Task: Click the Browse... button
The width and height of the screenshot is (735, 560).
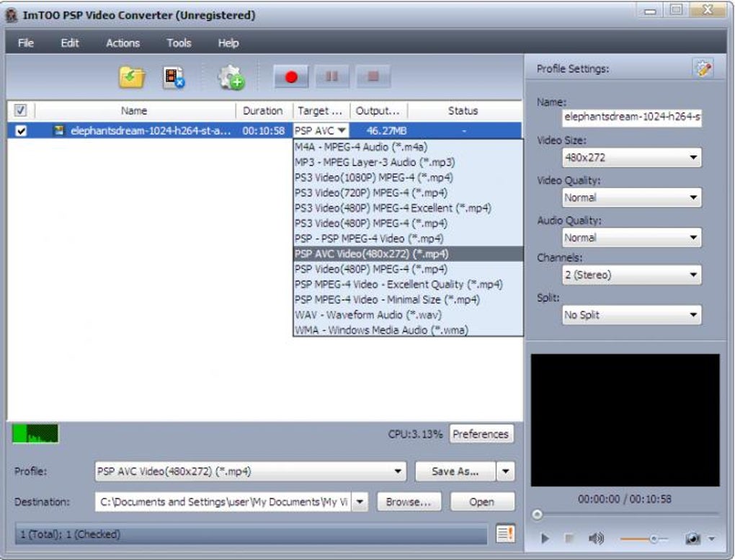Action: [x=409, y=502]
